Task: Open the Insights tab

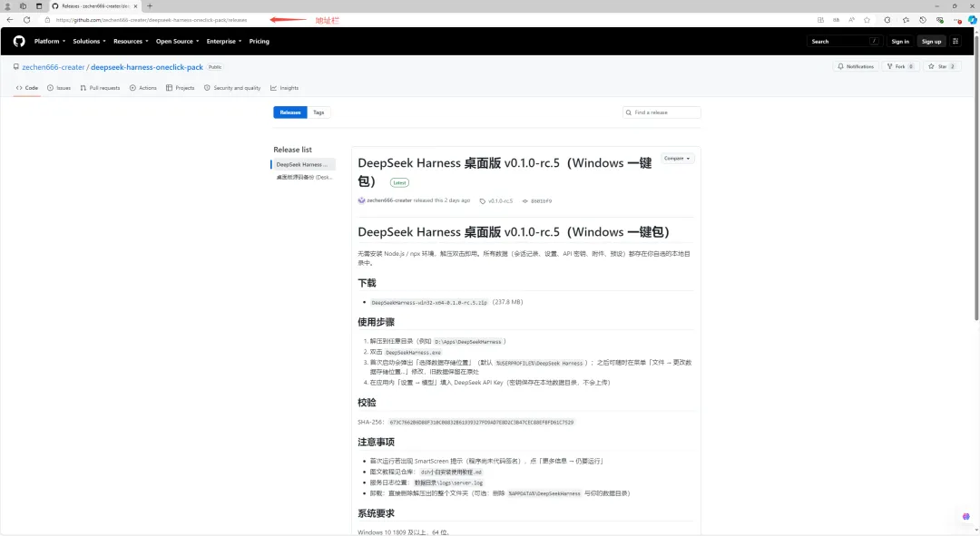Action: click(284, 88)
